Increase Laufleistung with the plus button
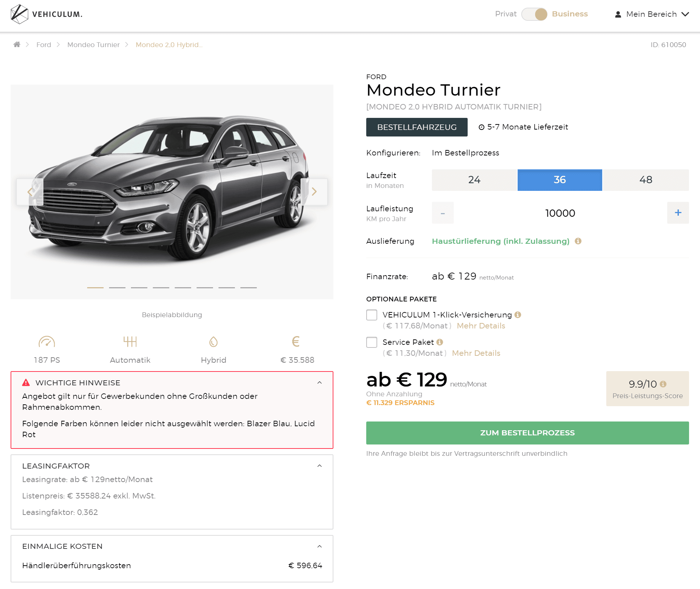Screen dimensions: 700x589 [x=678, y=213]
